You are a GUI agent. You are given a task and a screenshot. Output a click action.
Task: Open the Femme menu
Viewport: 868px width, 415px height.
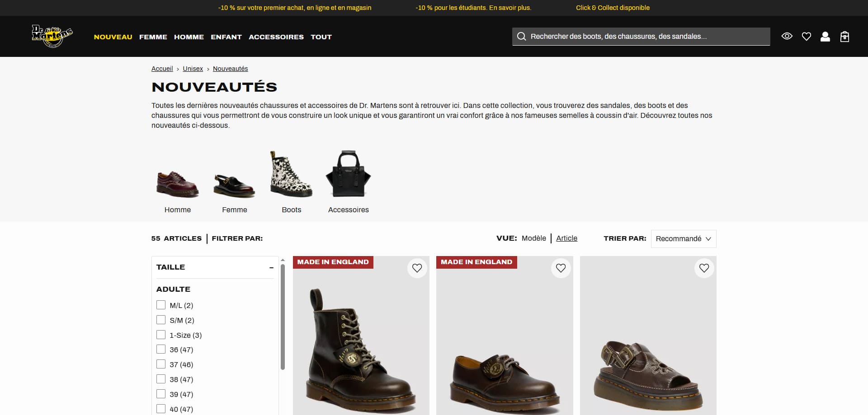point(153,37)
